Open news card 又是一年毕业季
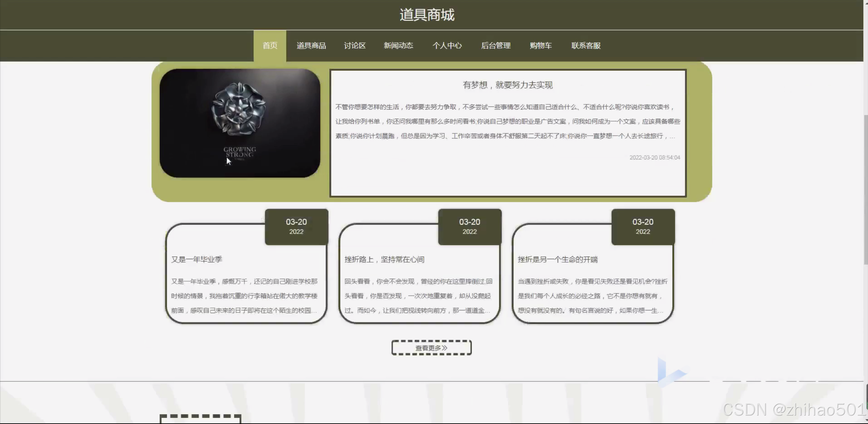The image size is (868, 424). tap(197, 259)
